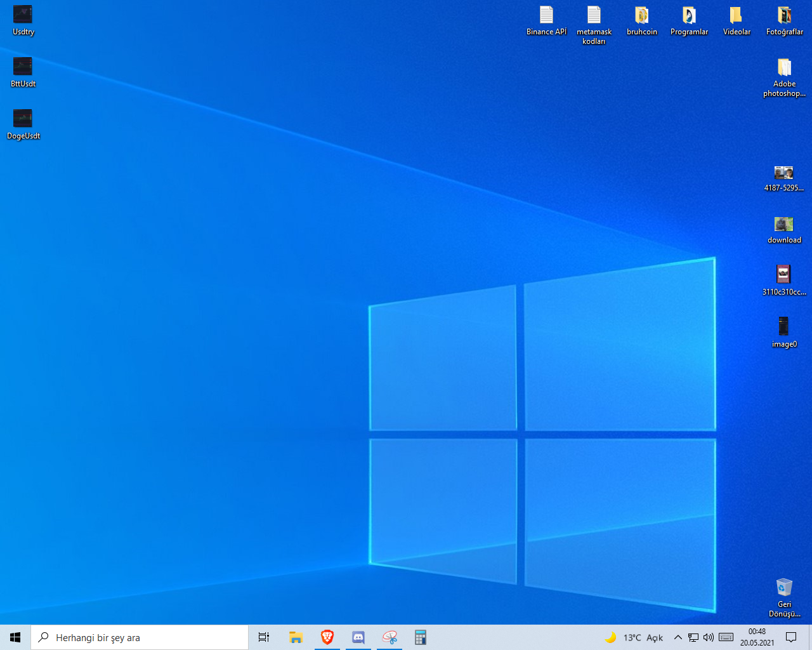This screenshot has height=650, width=812.
Task: Select the Geri Dönüşüm recycle bin
Action: 784,597
